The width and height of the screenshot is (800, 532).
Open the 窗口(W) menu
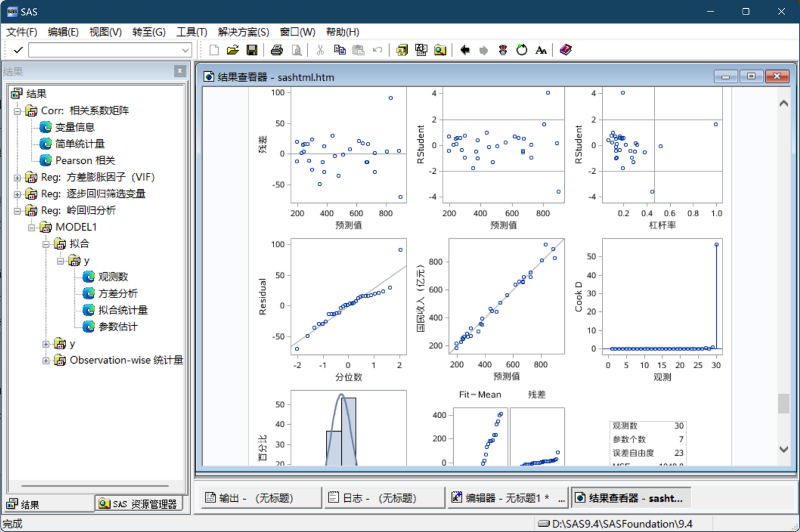tap(298, 32)
